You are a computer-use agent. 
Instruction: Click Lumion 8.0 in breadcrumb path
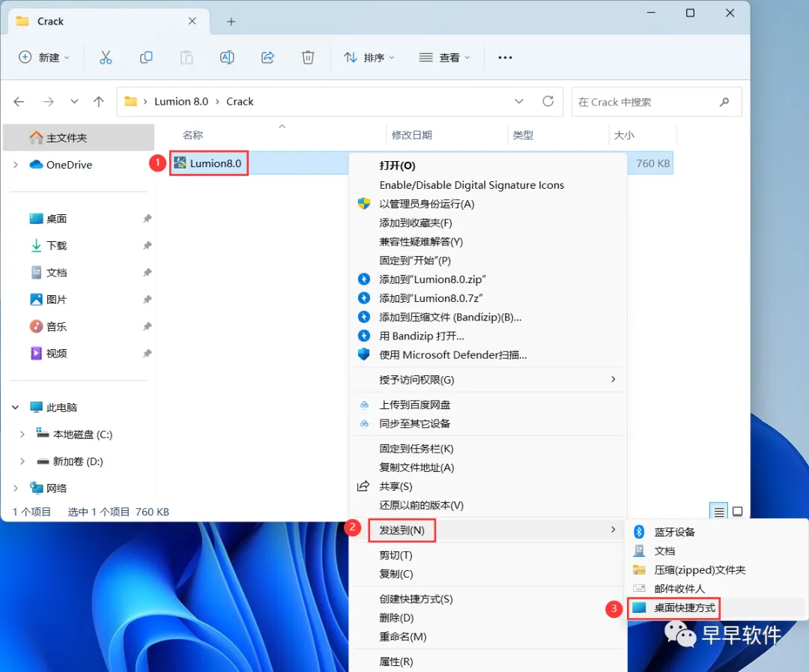181,101
